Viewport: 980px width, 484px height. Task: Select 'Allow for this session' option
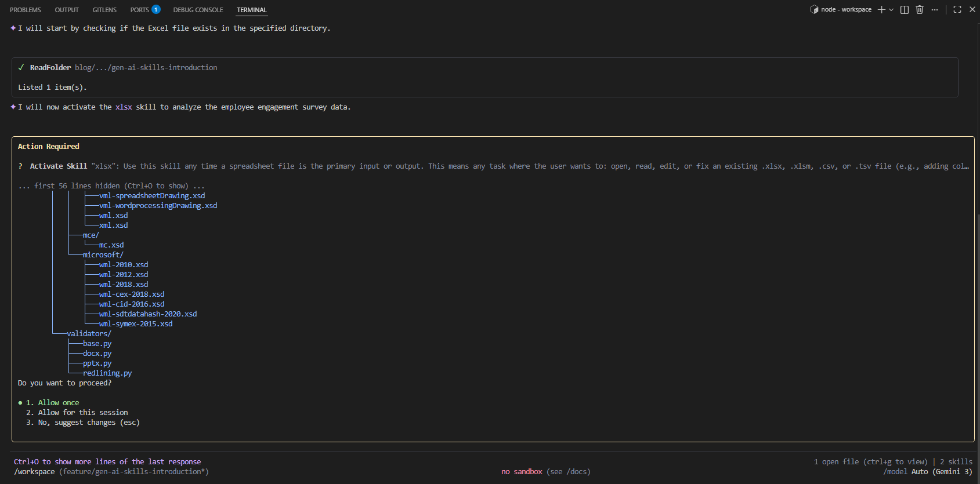click(83, 413)
